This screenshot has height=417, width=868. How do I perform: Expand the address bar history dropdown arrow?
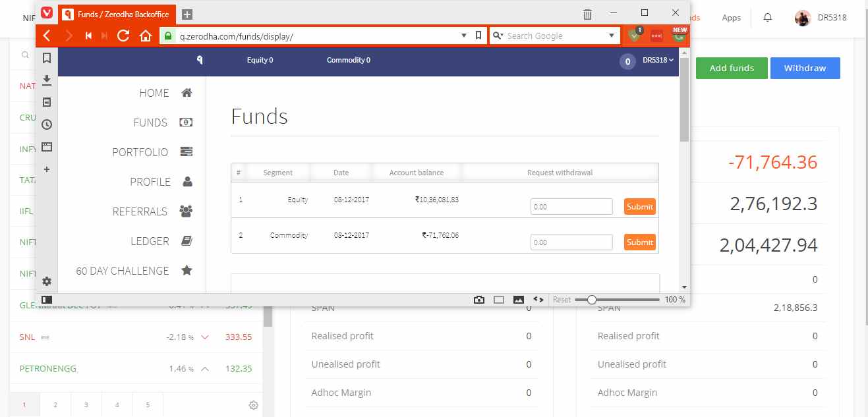point(465,36)
